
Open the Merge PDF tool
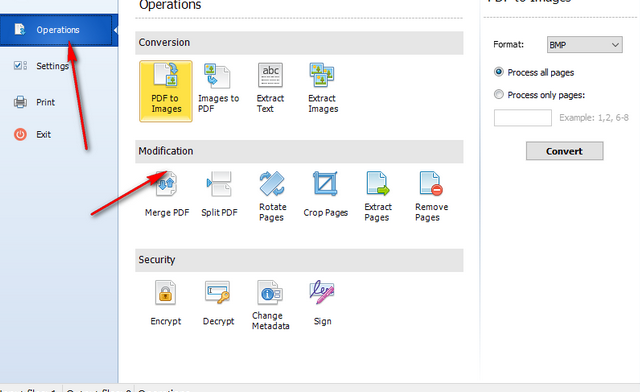pyautogui.click(x=167, y=194)
